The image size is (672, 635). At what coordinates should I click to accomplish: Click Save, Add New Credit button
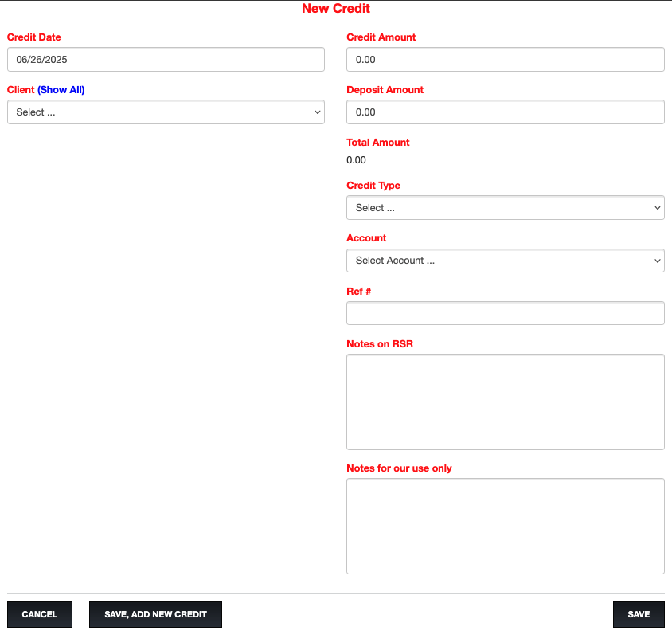click(x=155, y=614)
